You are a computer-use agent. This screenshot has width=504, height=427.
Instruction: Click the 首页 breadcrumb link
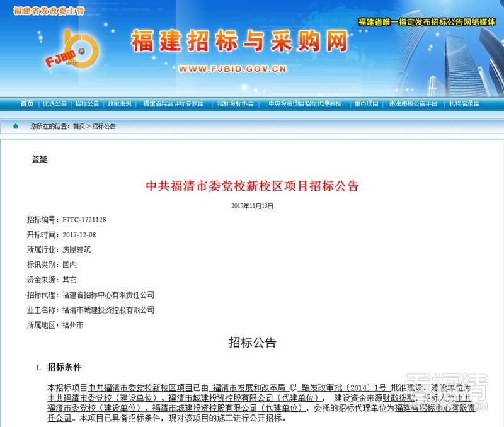(79, 126)
